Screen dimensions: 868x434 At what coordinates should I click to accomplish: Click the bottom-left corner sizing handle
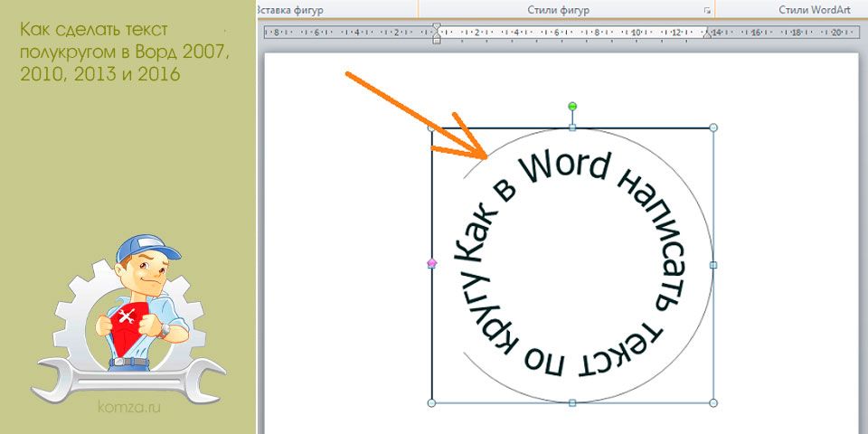pos(432,402)
